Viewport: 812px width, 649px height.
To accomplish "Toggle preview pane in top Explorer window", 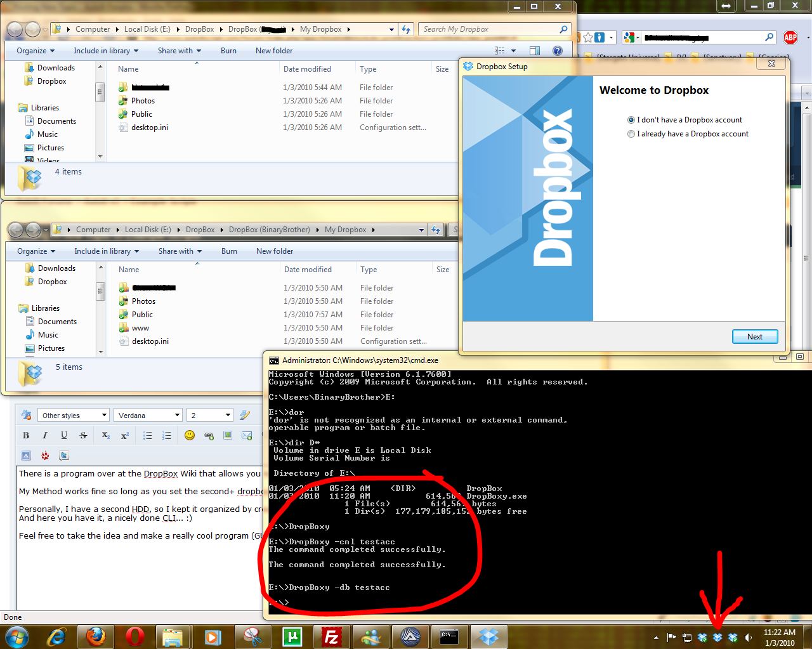I will [535, 51].
